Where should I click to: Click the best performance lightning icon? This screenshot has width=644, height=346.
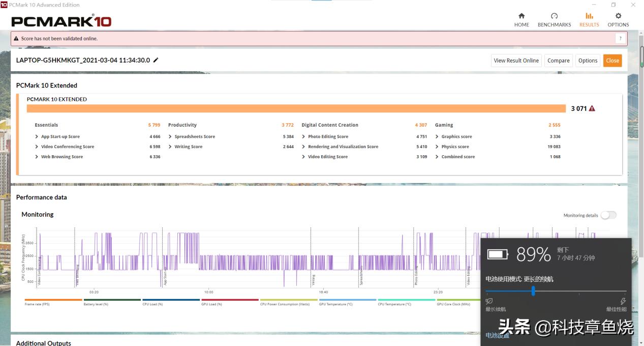tap(623, 301)
